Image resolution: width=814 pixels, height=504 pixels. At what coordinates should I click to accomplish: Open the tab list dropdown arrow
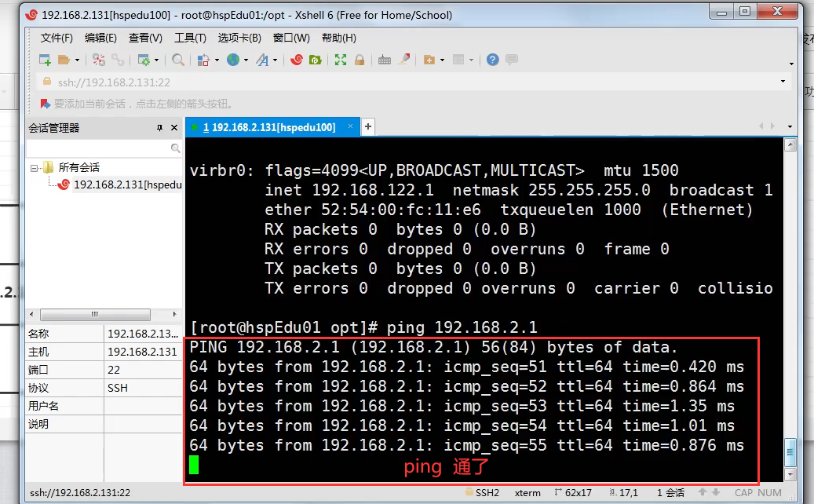(x=790, y=126)
